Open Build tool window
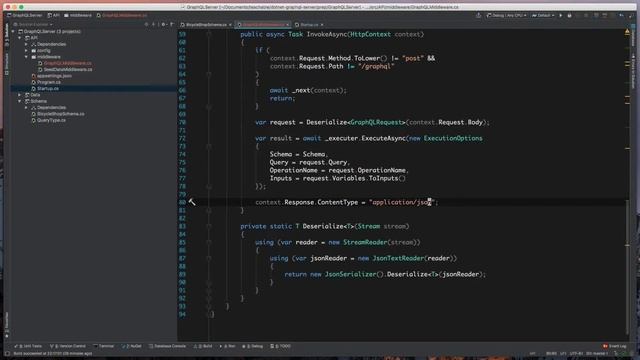 click(203, 346)
